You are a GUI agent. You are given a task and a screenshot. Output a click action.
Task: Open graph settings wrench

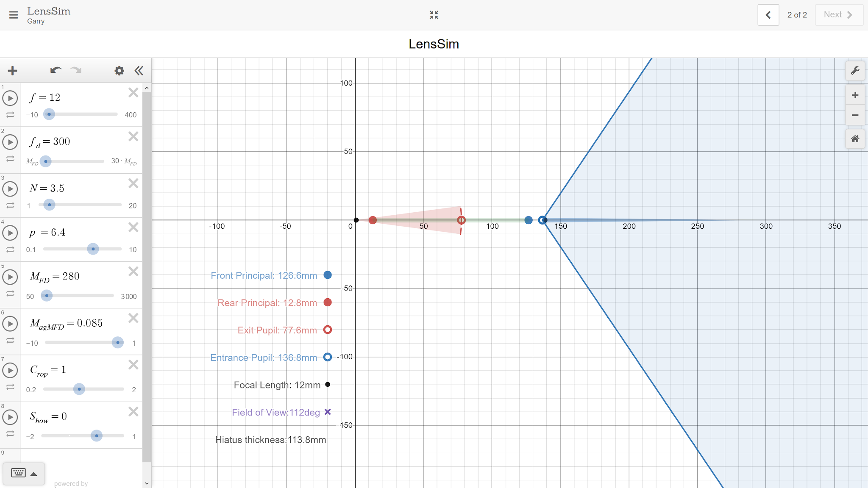pyautogui.click(x=855, y=71)
